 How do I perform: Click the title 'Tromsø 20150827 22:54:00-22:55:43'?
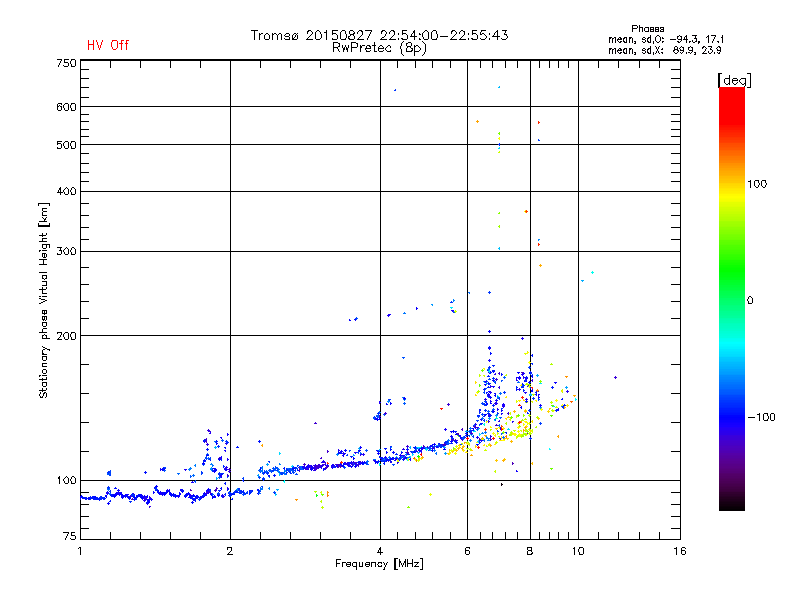tap(379, 35)
